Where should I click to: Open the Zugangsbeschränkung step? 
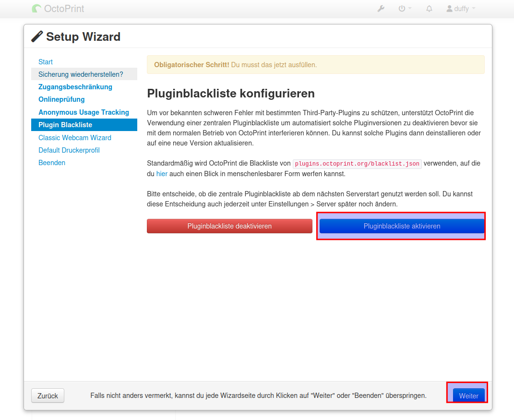pos(75,87)
